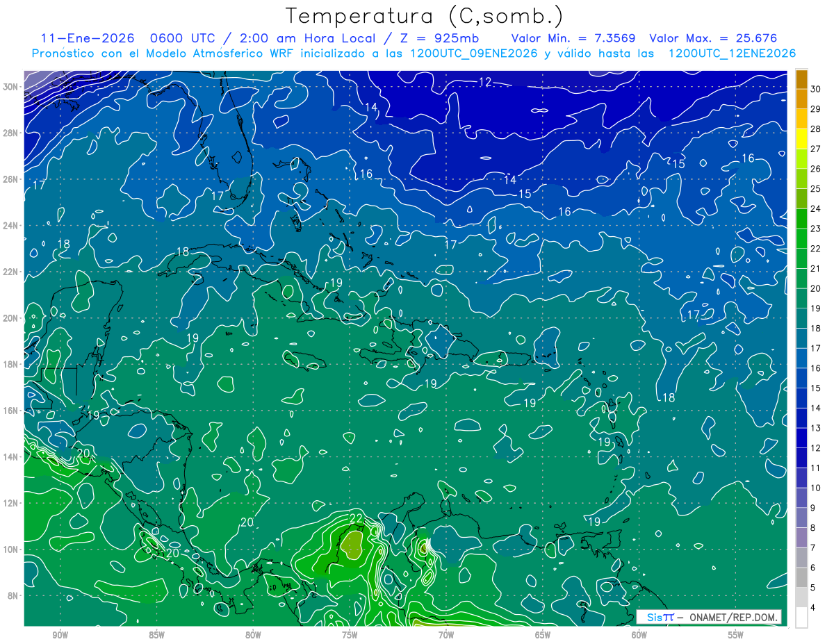This screenshot has width=834, height=644.
Task: Click the colorbar legend label "29"
Action: 816,109
